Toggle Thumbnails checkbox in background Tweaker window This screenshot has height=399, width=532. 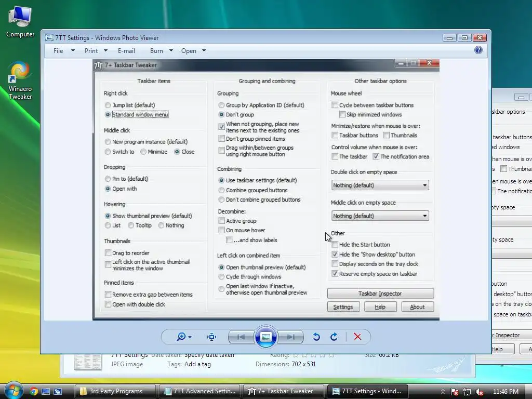click(x=504, y=169)
